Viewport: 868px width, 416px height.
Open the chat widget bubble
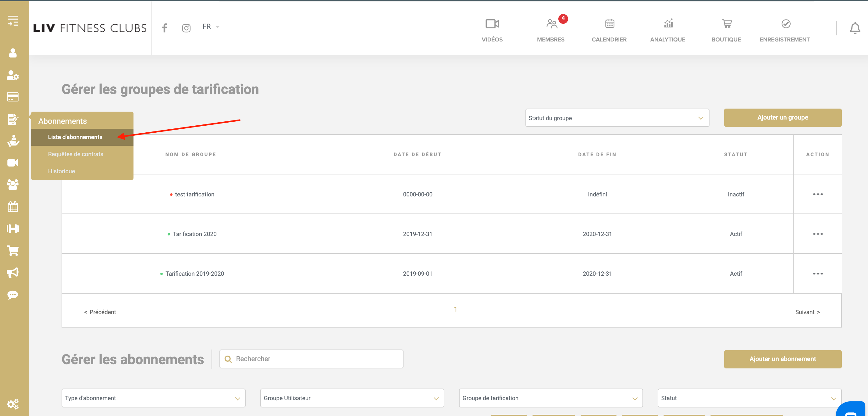[851, 409]
